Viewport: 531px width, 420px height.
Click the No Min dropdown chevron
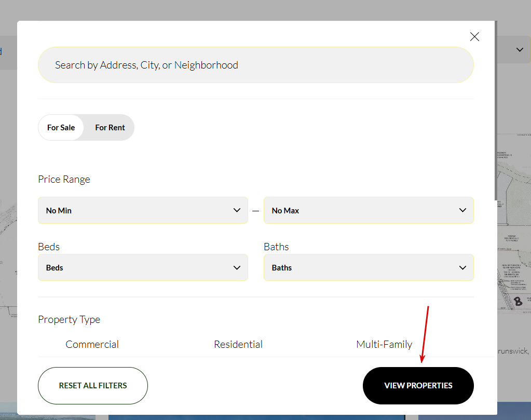pyautogui.click(x=237, y=210)
